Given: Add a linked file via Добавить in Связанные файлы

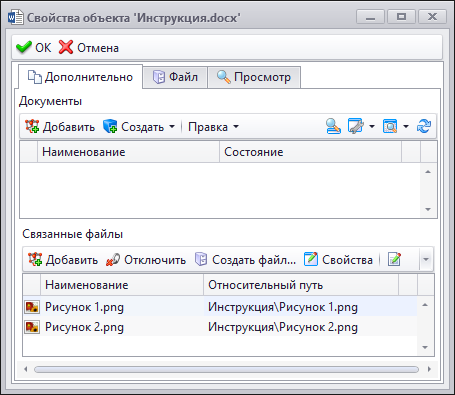Looking at the screenshot, I should click(x=63, y=260).
